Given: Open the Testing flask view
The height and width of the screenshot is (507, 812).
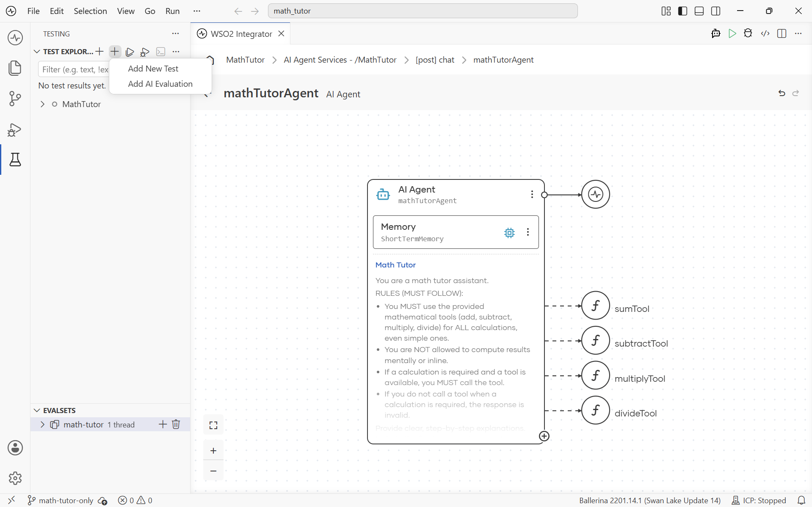Looking at the screenshot, I should 15,160.
